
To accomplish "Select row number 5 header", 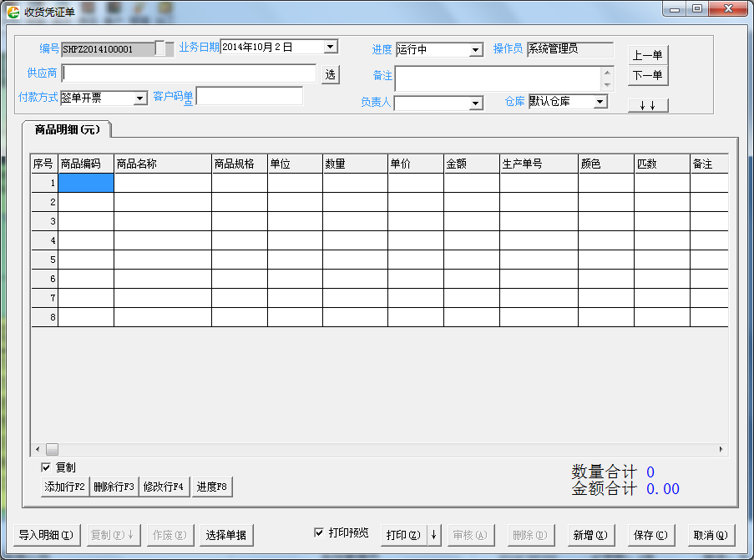I will [45, 260].
